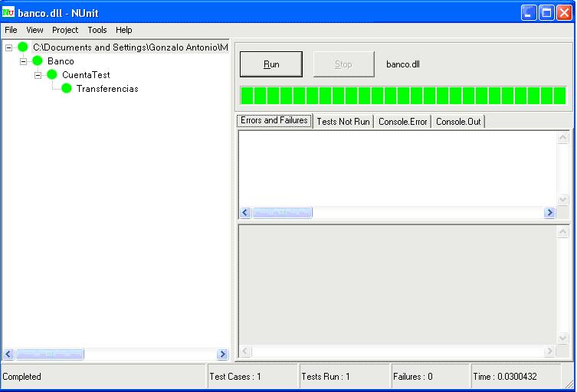Click the Completed status text
Image resolution: width=577 pixels, height=392 pixels.
(x=21, y=377)
